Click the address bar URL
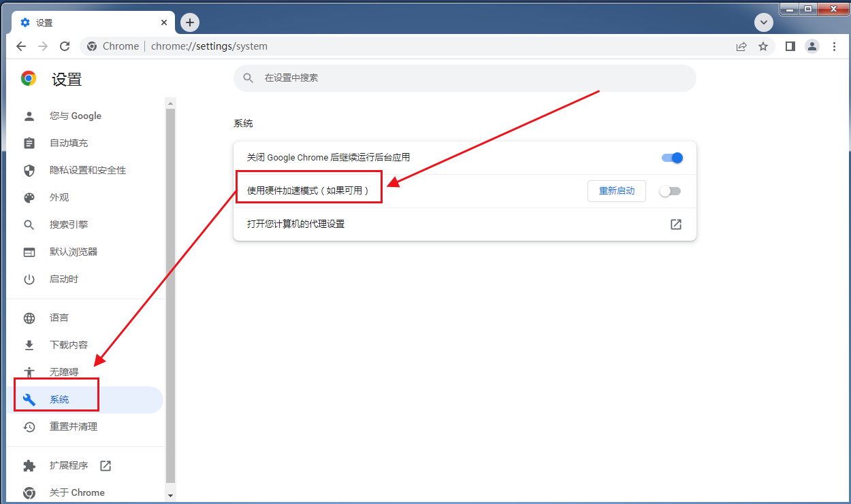The width and height of the screenshot is (851, 504). [209, 46]
